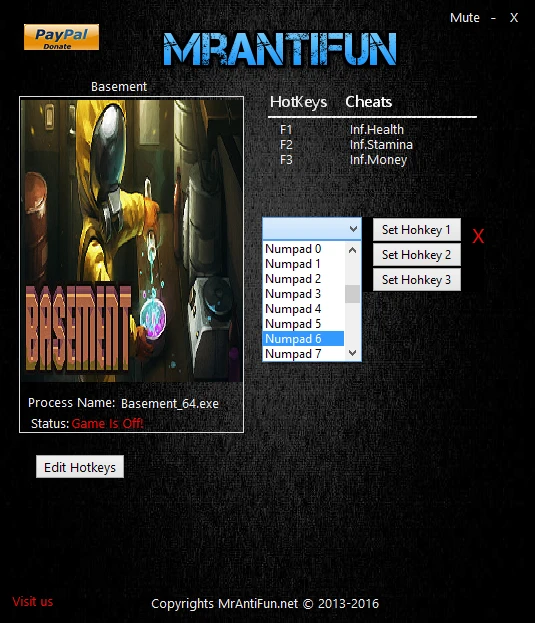Open the Visit us link
The height and width of the screenshot is (623, 535).
[x=33, y=602]
